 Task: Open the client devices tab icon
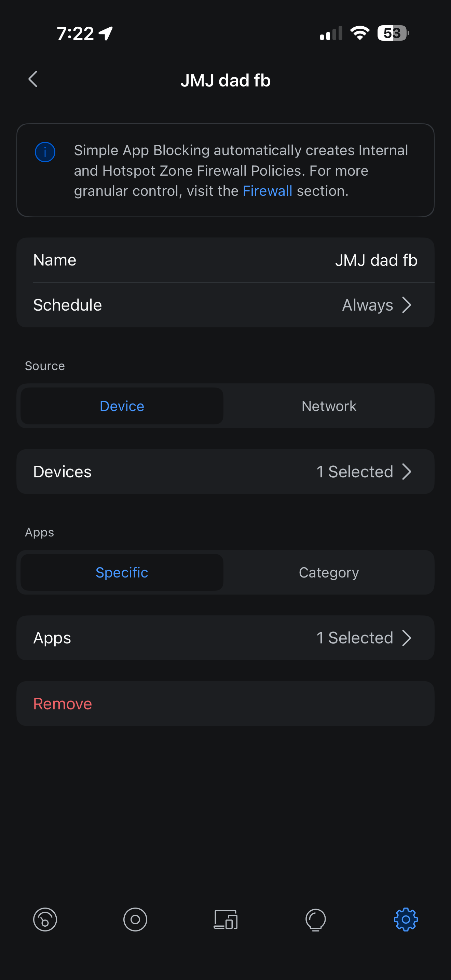click(225, 920)
